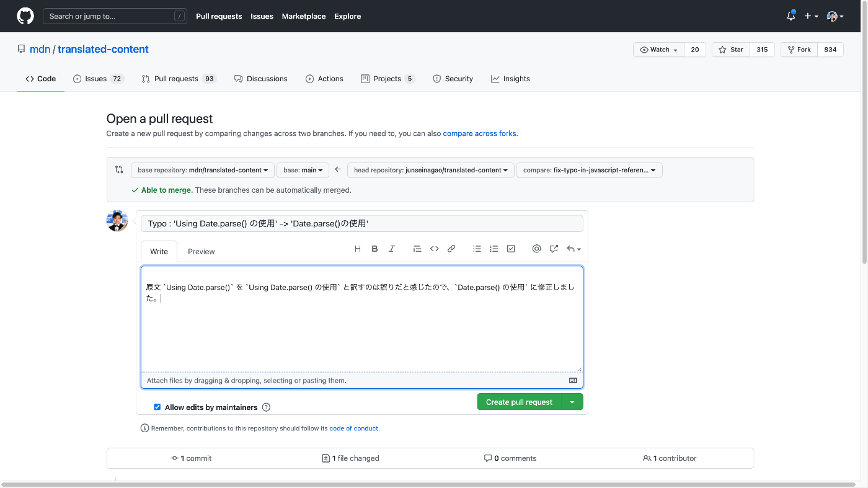This screenshot has height=488, width=868.
Task: Switch to the repo Issues tab
Action: (x=99, y=79)
